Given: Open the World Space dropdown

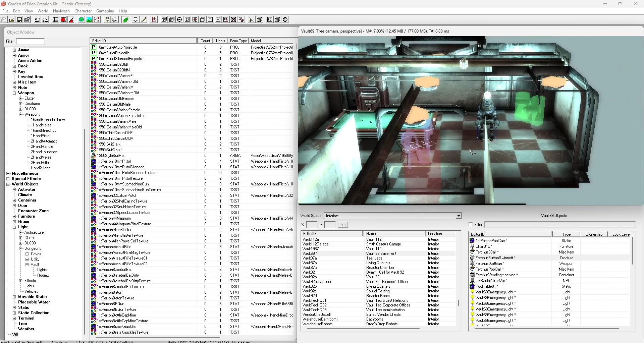Looking at the screenshot, I should point(458,216).
